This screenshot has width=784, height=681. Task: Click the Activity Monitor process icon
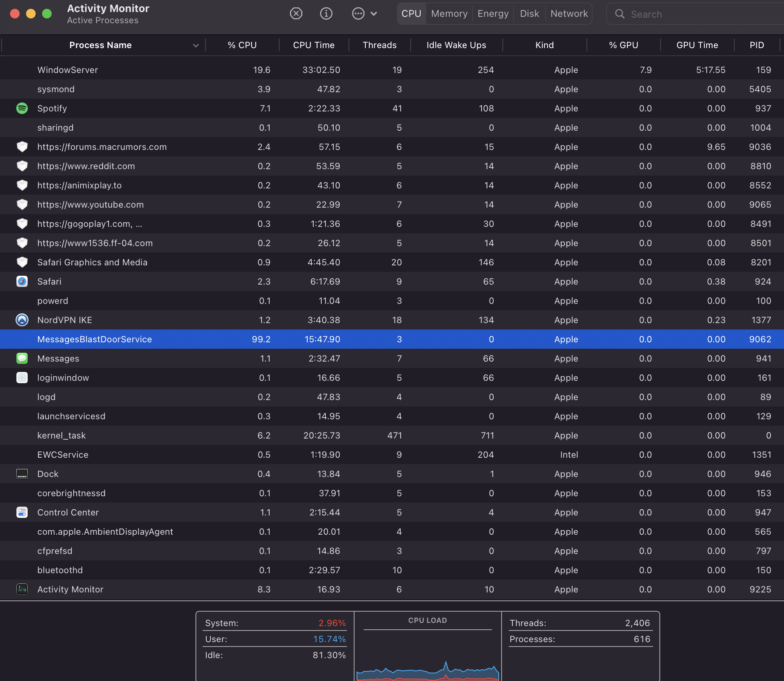pyautogui.click(x=22, y=589)
